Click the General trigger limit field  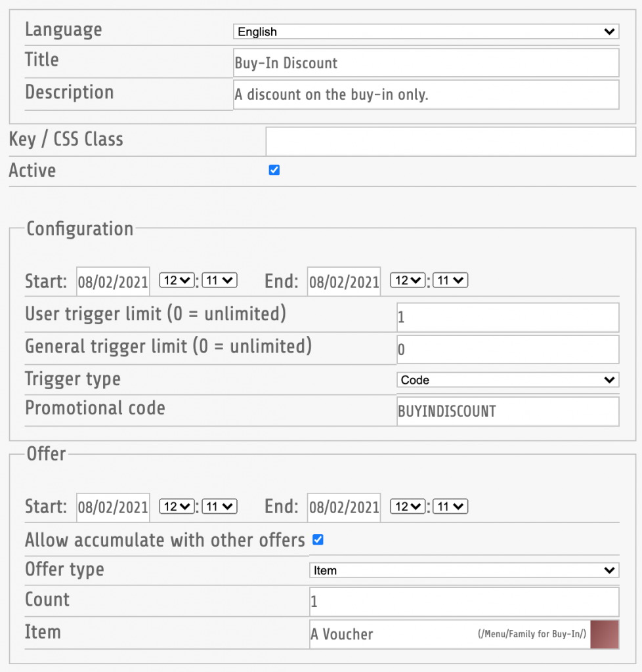tap(508, 350)
